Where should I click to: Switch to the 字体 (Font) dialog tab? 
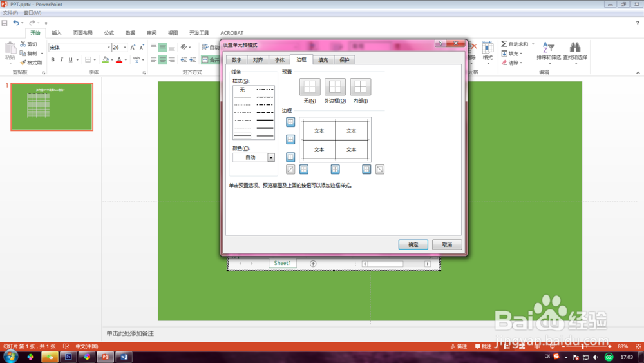(x=279, y=60)
